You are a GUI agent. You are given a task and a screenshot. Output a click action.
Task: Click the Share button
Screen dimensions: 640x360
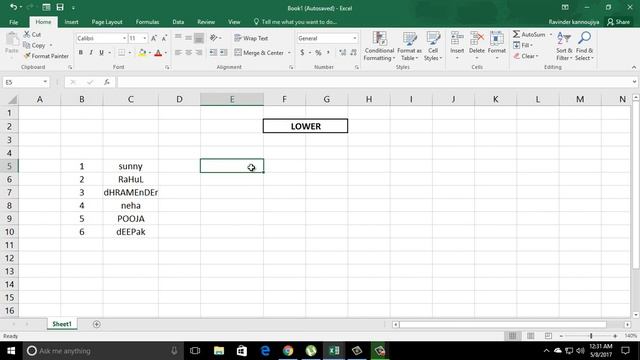click(618, 22)
